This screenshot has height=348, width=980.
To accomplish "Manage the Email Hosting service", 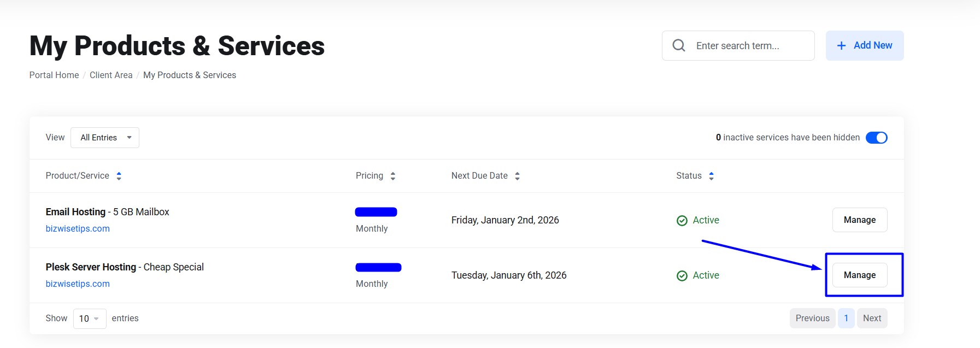I will click(x=859, y=220).
